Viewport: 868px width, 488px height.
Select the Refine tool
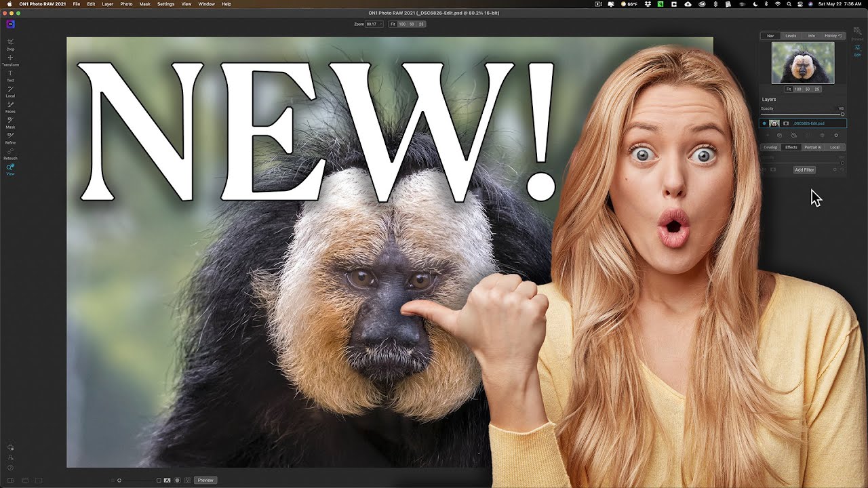tap(10, 138)
